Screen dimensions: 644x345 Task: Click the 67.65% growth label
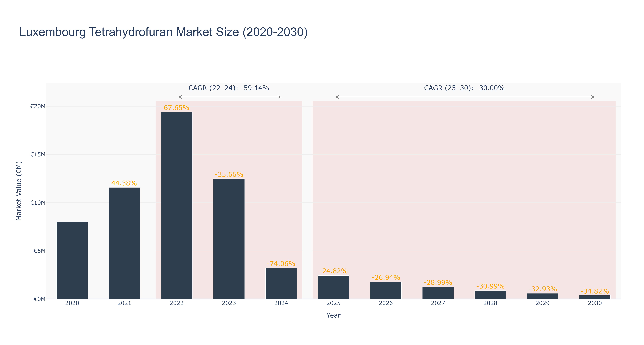pyautogui.click(x=177, y=108)
